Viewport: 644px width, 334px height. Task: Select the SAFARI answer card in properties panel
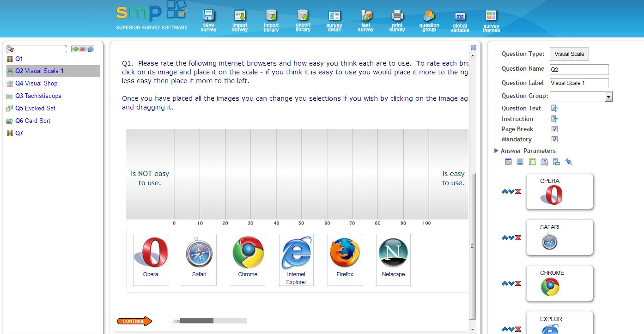559,237
